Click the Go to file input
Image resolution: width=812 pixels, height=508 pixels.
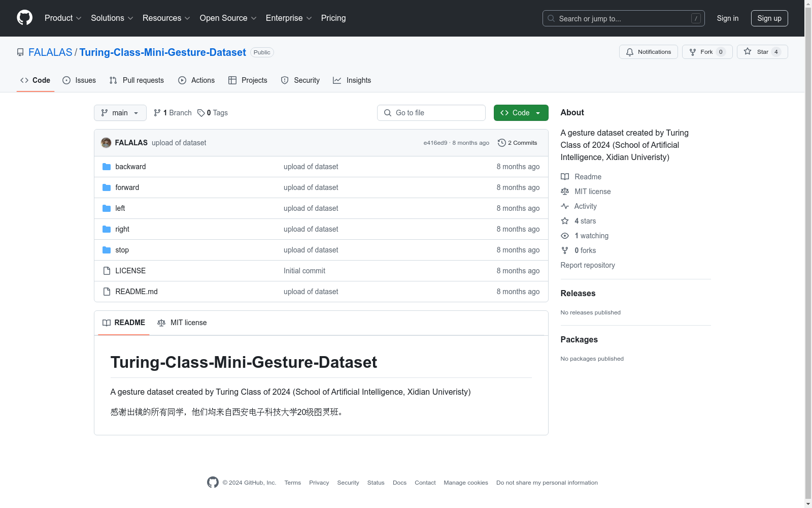[x=431, y=113]
